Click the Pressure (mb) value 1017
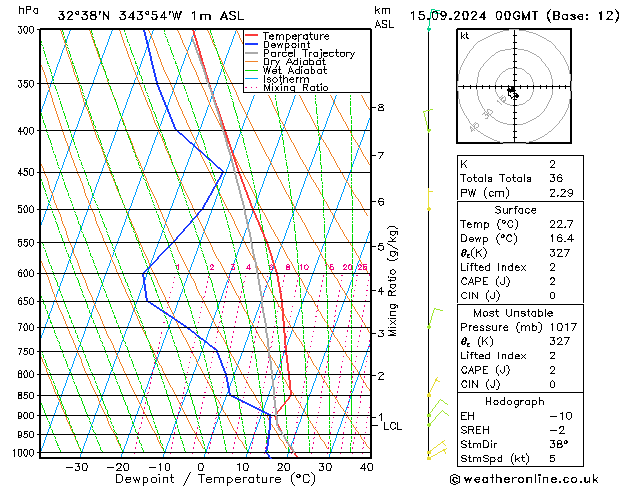 coord(563,327)
